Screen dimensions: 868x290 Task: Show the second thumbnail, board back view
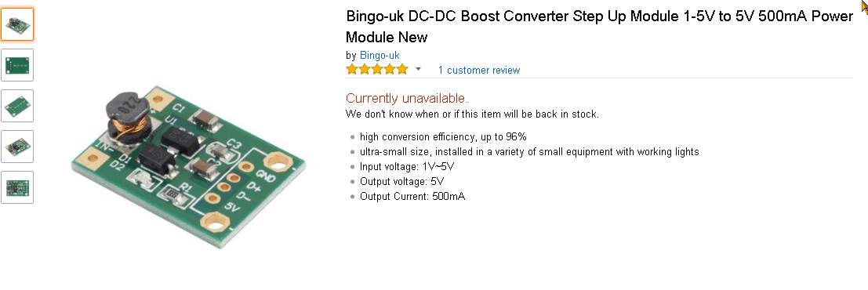[17, 65]
